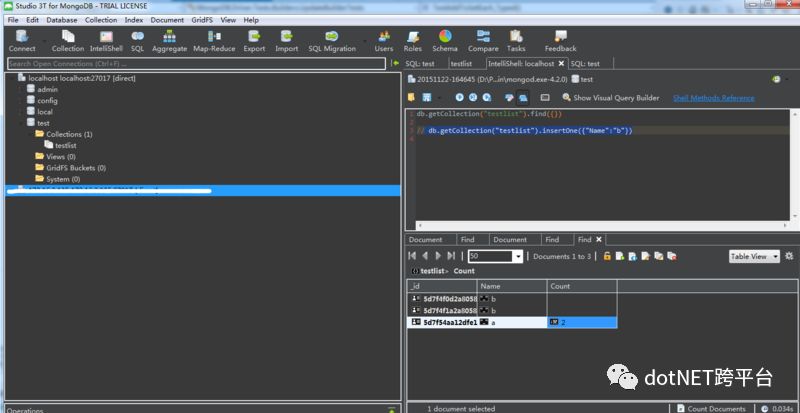Go to last page of results

451,256
